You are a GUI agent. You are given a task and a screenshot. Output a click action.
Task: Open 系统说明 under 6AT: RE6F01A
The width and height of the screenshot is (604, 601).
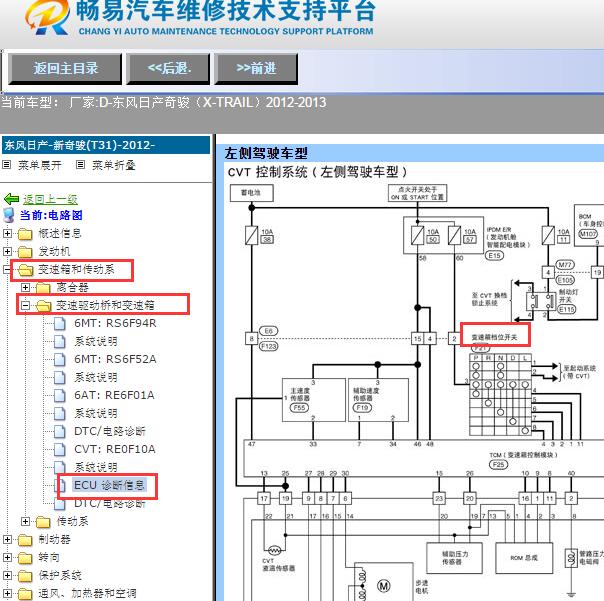coord(96,413)
